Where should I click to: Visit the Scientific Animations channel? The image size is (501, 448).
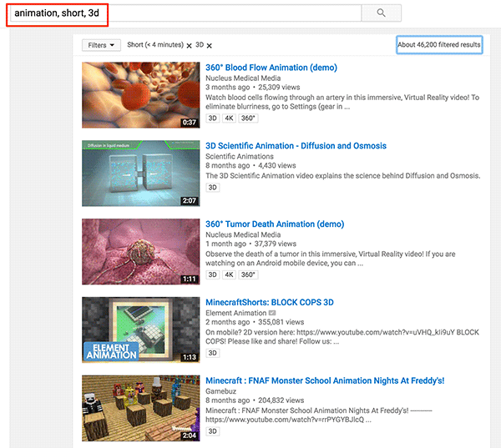(239, 156)
